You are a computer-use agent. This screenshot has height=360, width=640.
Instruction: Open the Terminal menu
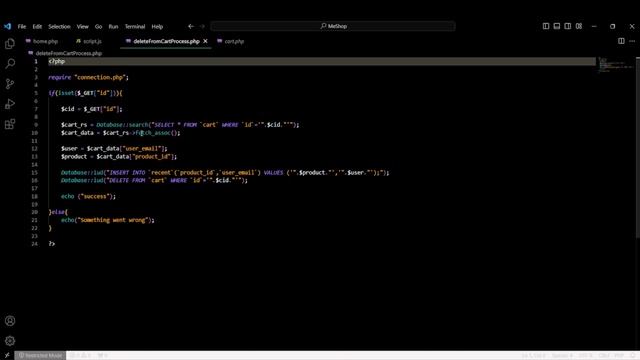pyautogui.click(x=135, y=27)
